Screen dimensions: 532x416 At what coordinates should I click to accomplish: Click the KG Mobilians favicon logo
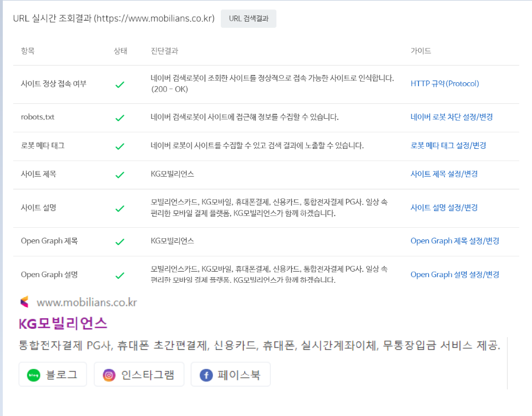24,302
